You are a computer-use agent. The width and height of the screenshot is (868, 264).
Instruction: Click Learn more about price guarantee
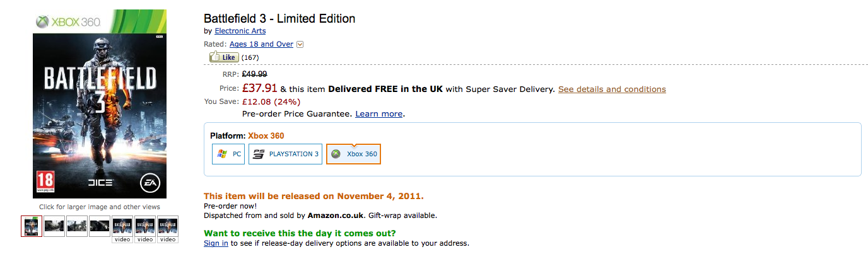pos(378,114)
